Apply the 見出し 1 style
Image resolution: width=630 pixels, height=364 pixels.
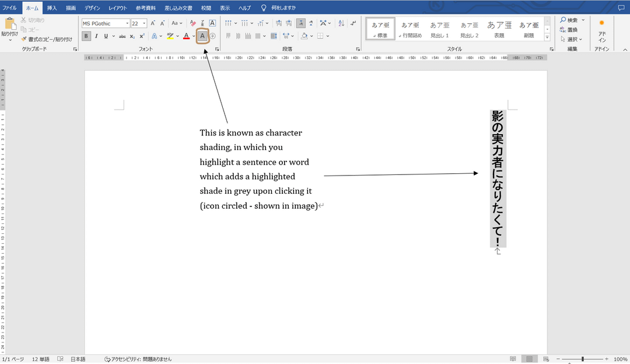click(440, 29)
